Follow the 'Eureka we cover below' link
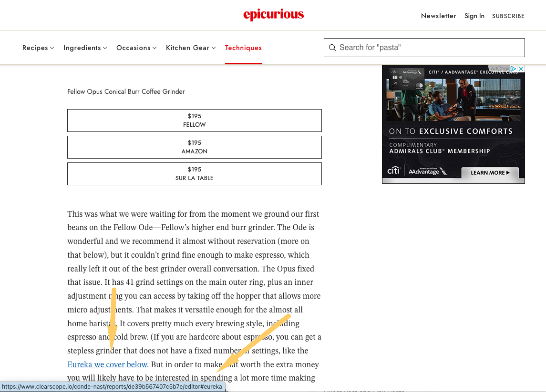 [x=107, y=364]
